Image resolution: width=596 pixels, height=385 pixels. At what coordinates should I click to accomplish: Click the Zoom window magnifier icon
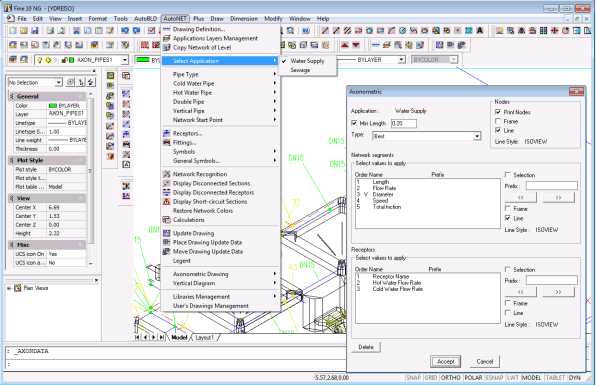coord(290,31)
